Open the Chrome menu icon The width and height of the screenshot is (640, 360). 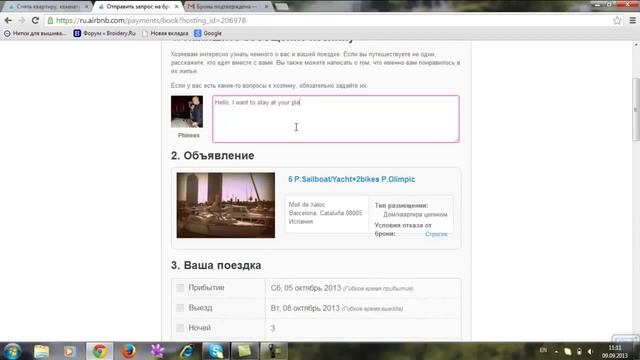pos(632,20)
